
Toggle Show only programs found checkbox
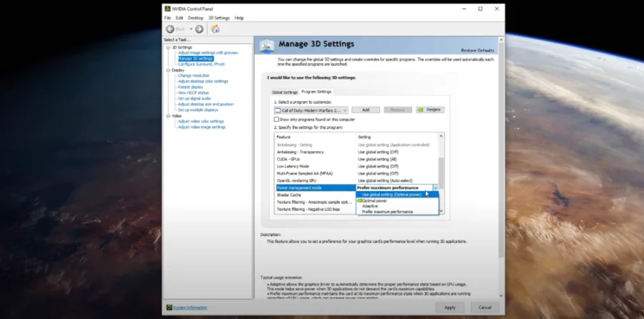click(x=276, y=119)
